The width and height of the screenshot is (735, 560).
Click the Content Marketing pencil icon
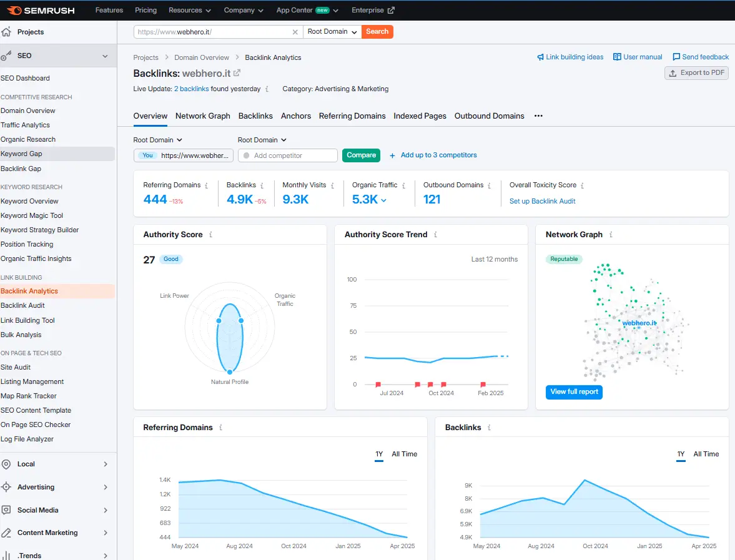pyautogui.click(x=6, y=533)
